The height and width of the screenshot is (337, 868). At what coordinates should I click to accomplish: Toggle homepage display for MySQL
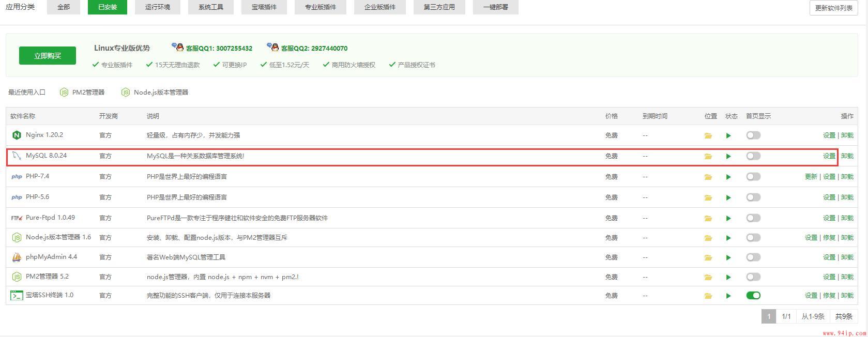tap(753, 156)
